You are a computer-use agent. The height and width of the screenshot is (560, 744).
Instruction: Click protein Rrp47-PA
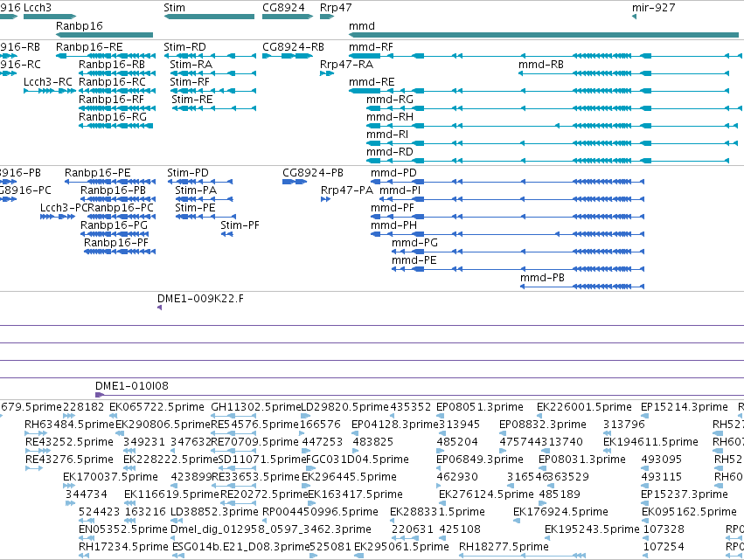347,190
